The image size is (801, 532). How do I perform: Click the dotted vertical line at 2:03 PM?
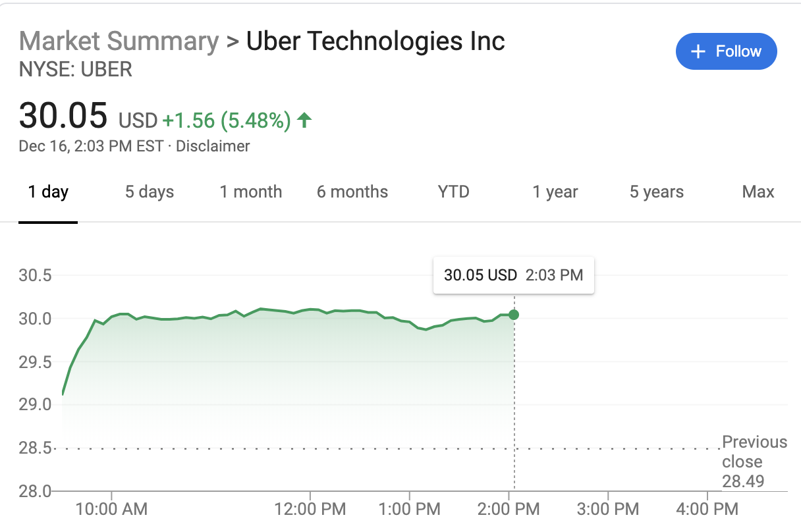pyautogui.click(x=513, y=395)
